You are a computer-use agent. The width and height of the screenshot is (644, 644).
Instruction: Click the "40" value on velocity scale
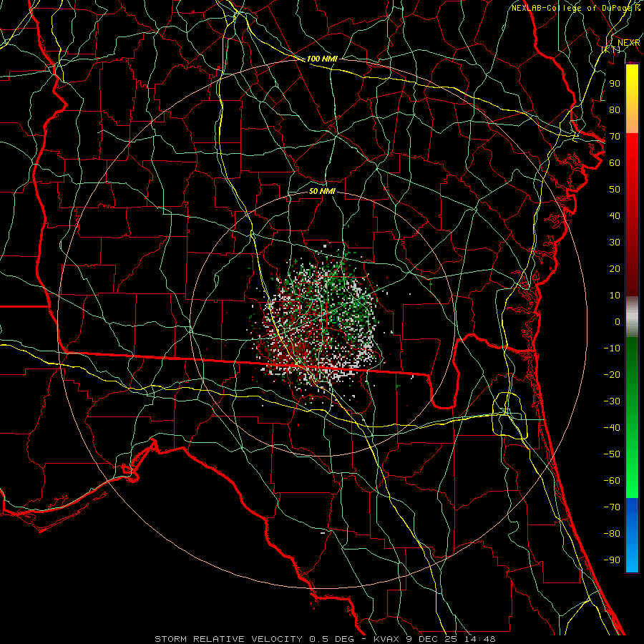coord(615,215)
